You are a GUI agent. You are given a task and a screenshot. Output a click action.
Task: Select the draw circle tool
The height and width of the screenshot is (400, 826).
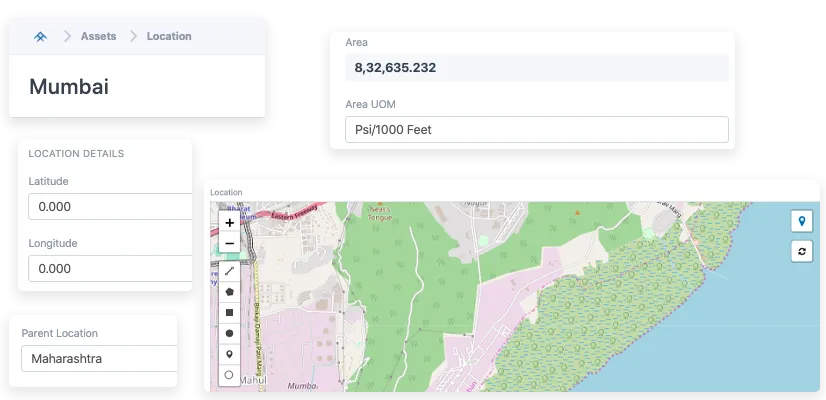[230, 333]
